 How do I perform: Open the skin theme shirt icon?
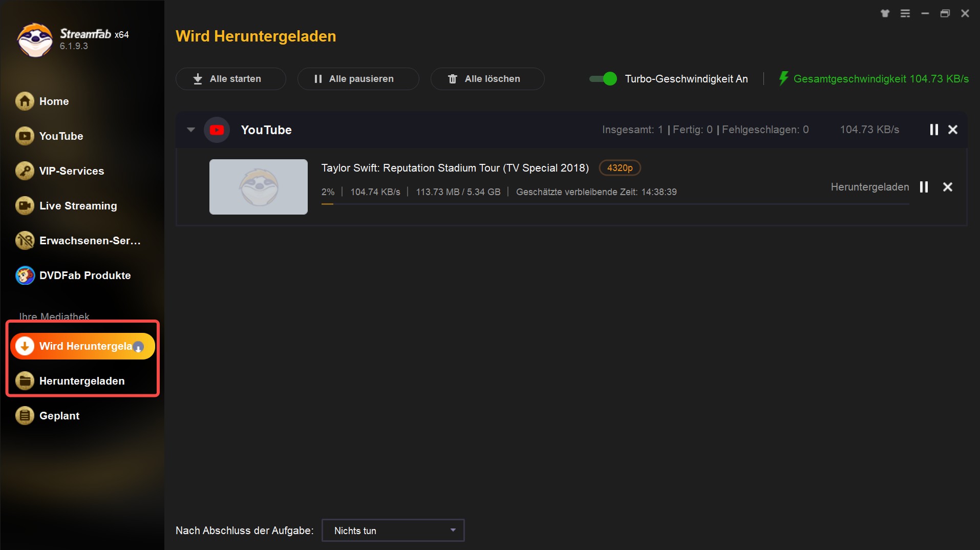tap(885, 13)
